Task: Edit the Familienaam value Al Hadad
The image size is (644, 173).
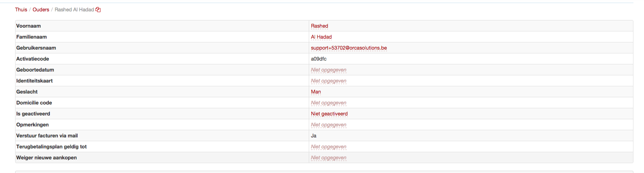Action: pyautogui.click(x=321, y=37)
